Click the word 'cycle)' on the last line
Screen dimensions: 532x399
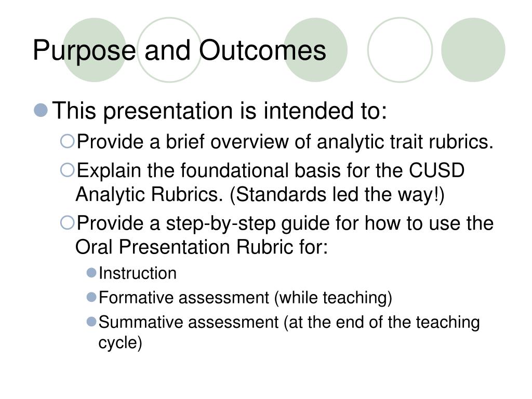coord(120,343)
